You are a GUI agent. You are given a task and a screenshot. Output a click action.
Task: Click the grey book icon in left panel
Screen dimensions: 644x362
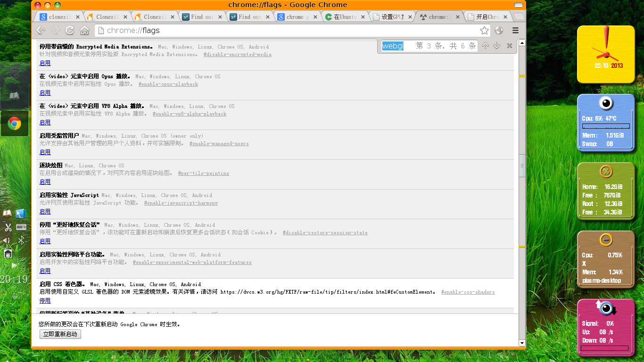15,97
